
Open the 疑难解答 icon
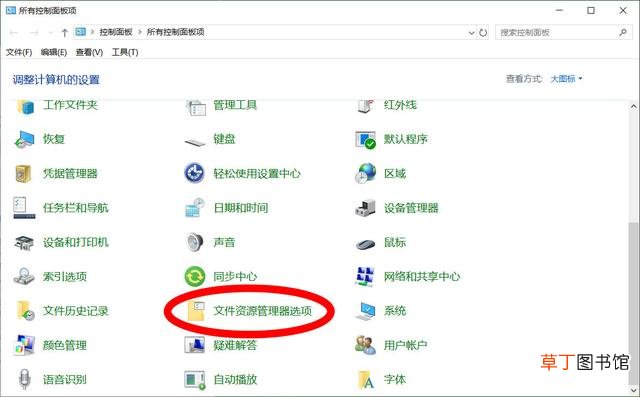[x=195, y=345]
